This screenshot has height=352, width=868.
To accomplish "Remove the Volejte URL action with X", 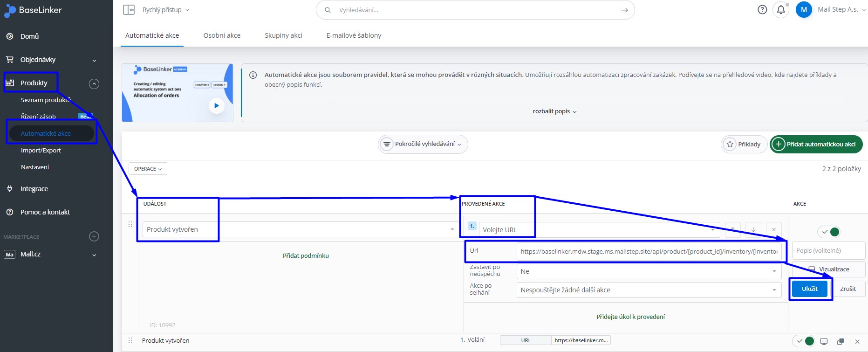I will click(774, 229).
